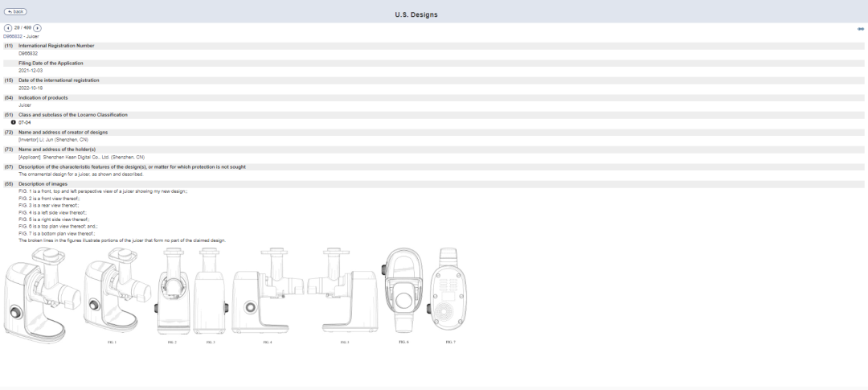Open the large first juicer perspective image
The height and width of the screenshot is (390, 868).
point(42,295)
